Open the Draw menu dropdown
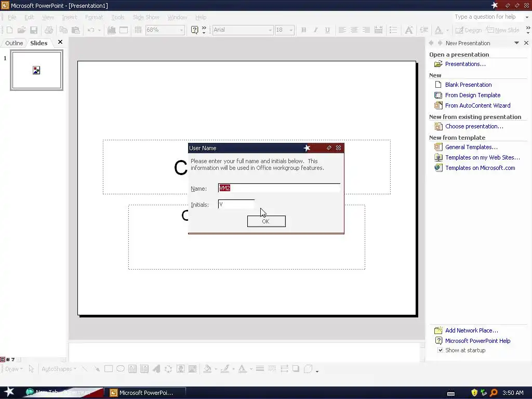The height and width of the screenshot is (399, 532). click(x=14, y=369)
